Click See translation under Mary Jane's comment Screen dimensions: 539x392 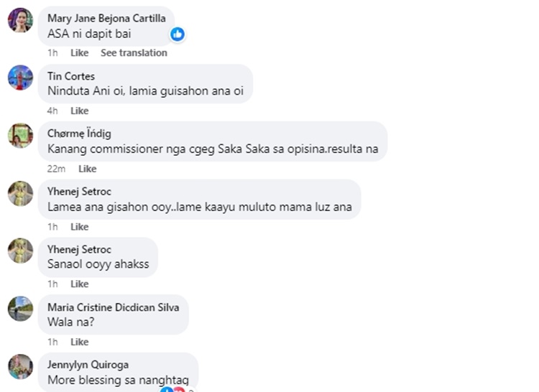click(134, 53)
